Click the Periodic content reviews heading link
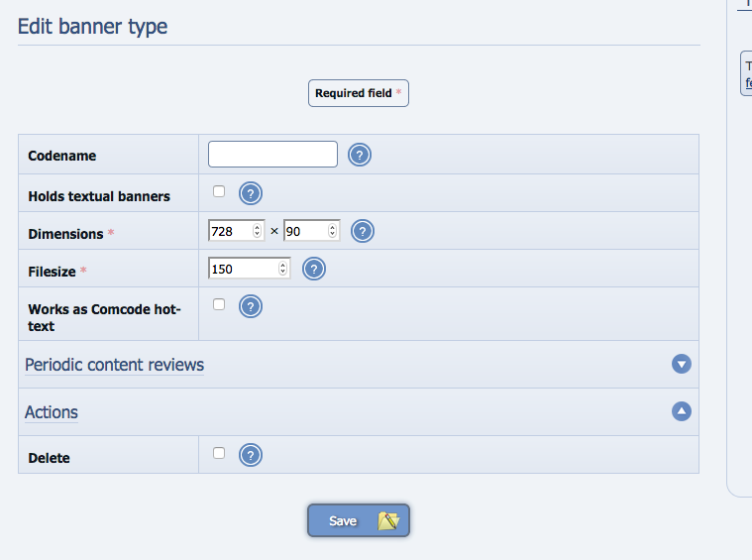 tap(114, 365)
